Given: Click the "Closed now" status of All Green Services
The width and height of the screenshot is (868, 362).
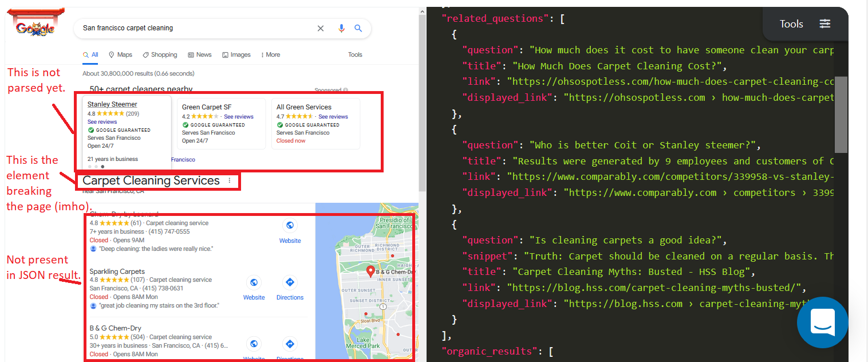Looking at the screenshot, I should click(x=291, y=140).
